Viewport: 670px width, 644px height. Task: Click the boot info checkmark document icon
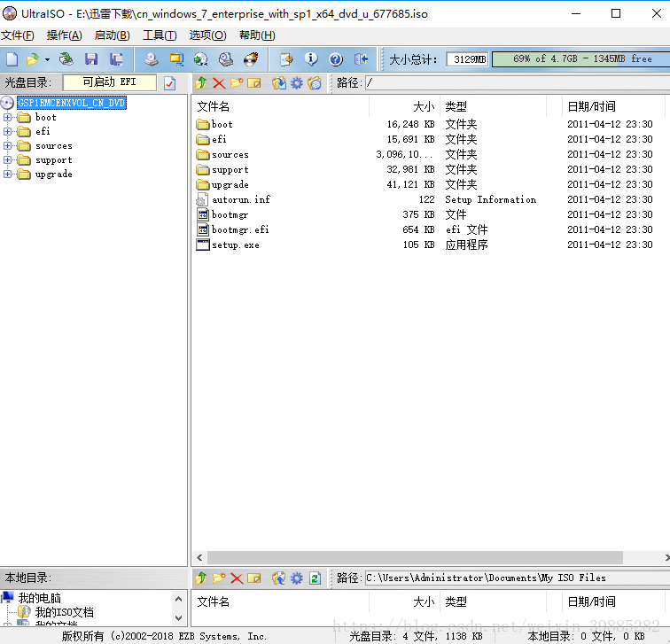[x=169, y=83]
